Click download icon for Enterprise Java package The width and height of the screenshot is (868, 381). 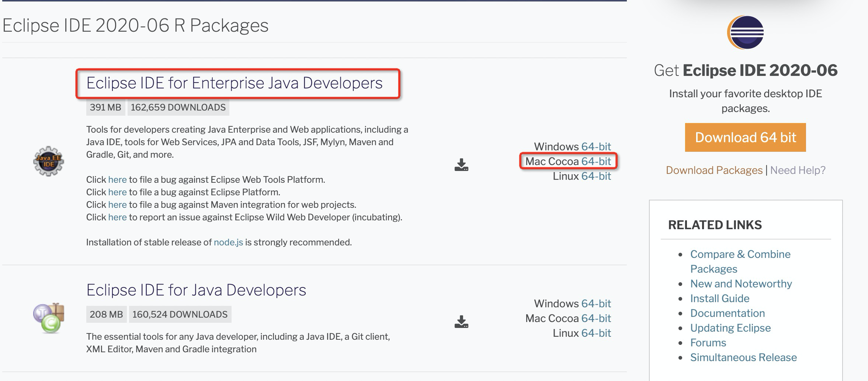[461, 165]
